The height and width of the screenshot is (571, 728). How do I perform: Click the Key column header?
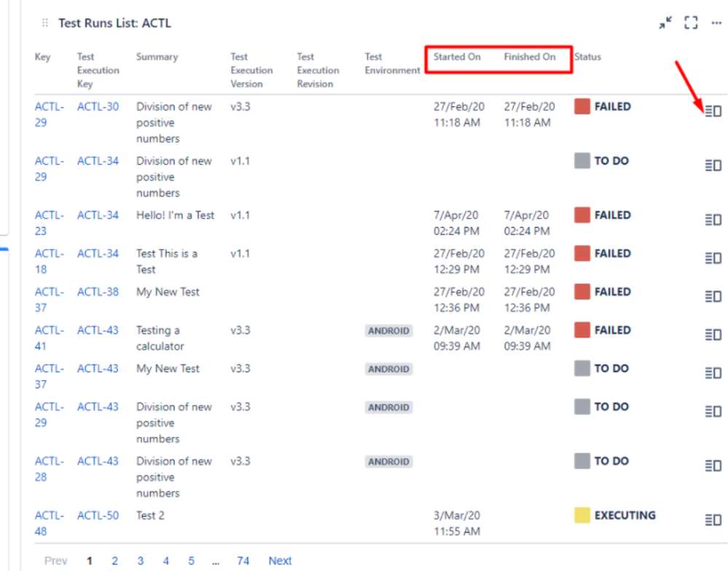[x=43, y=57]
